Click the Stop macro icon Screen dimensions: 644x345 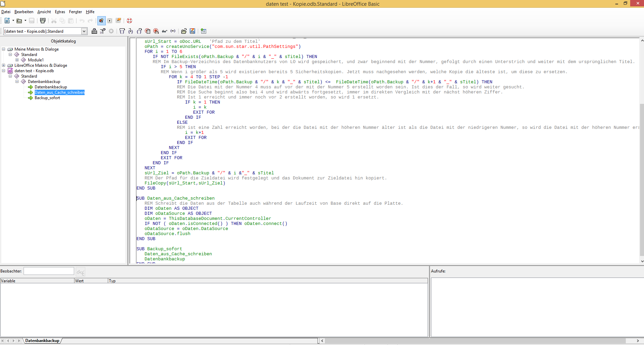coord(111,31)
